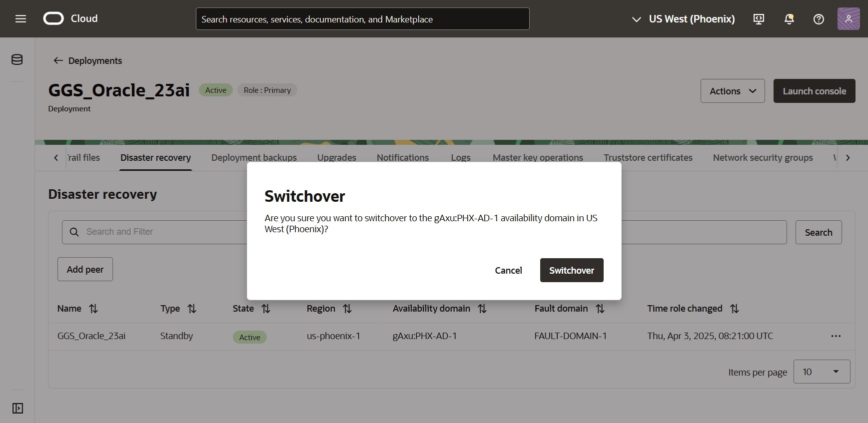Sort table by Type column

click(x=192, y=309)
